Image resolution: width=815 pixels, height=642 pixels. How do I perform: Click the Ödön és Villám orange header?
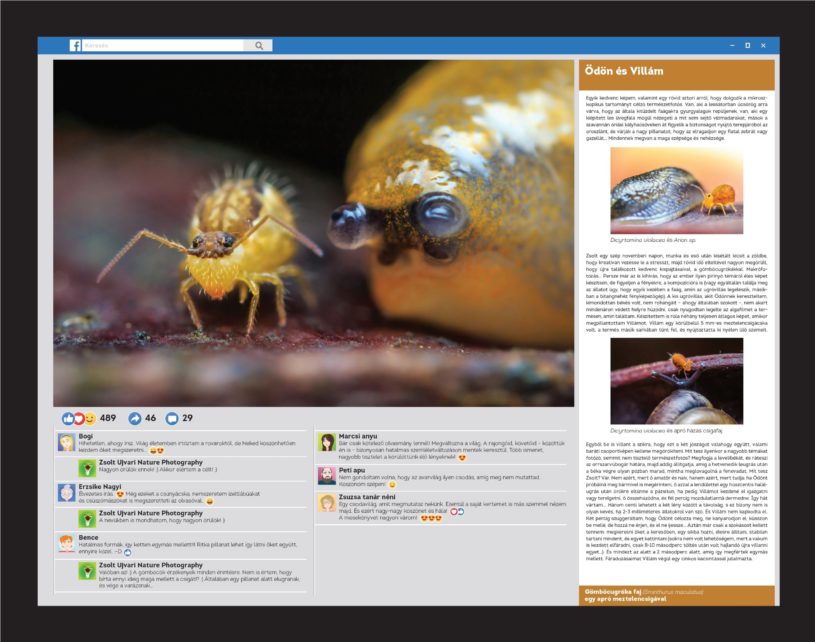[x=675, y=72]
